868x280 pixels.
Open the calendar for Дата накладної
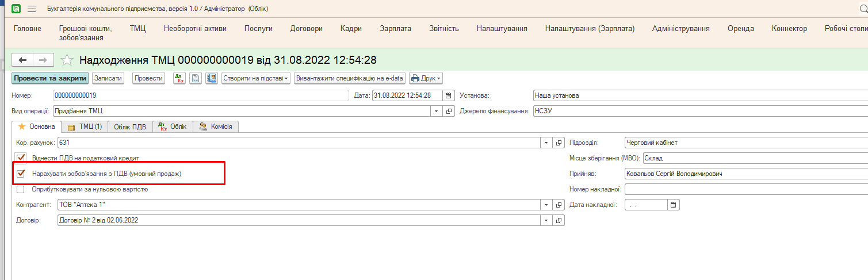pyautogui.click(x=674, y=205)
